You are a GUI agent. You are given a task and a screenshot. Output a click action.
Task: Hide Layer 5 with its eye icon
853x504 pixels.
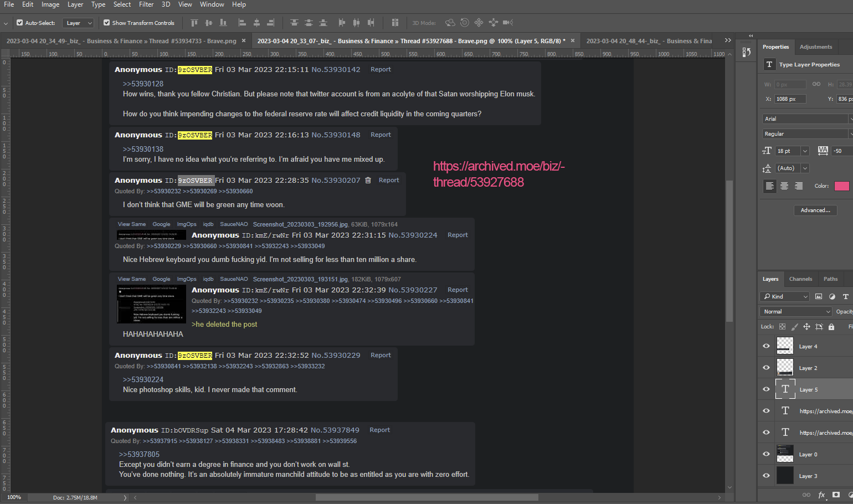(766, 389)
